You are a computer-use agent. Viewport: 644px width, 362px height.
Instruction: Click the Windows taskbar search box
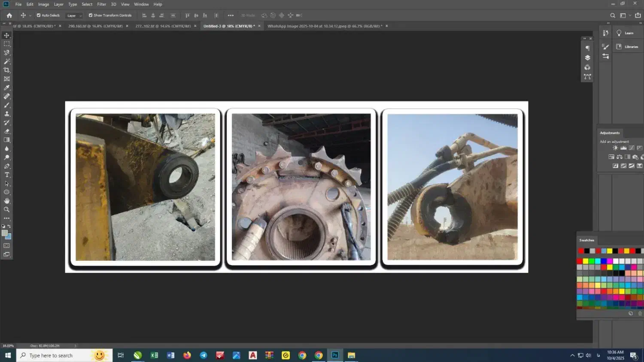56,356
